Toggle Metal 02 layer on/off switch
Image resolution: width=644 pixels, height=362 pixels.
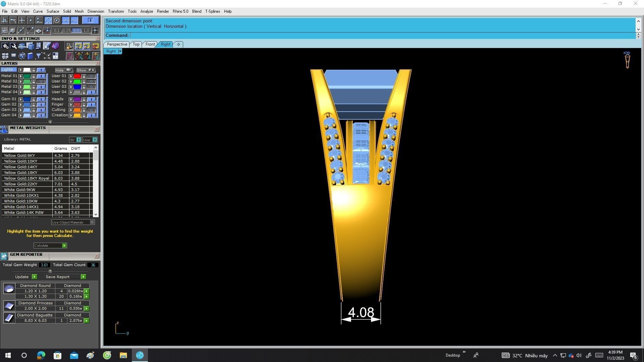[41, 81]
